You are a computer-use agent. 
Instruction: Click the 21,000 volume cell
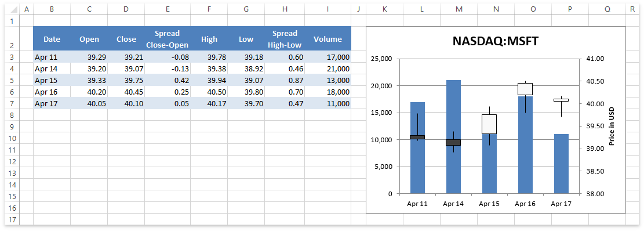click(x=328, y=68)
